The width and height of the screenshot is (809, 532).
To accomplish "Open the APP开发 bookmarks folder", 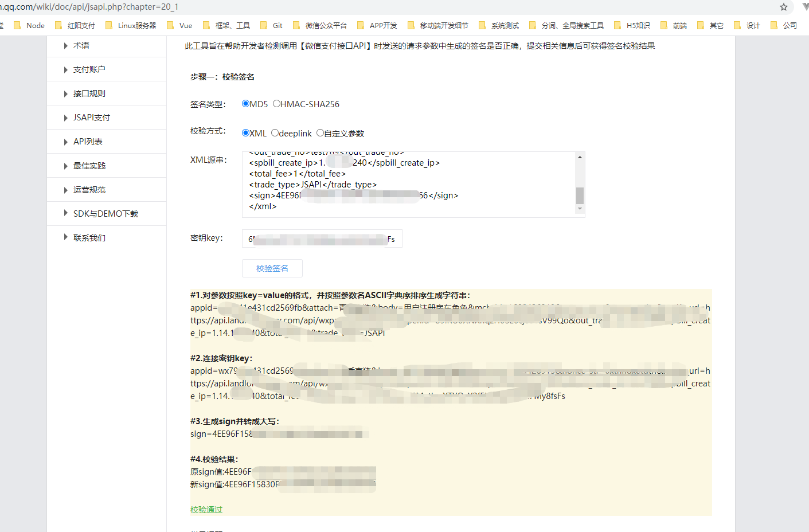I will pyautogui.click(x=377, y=25).
